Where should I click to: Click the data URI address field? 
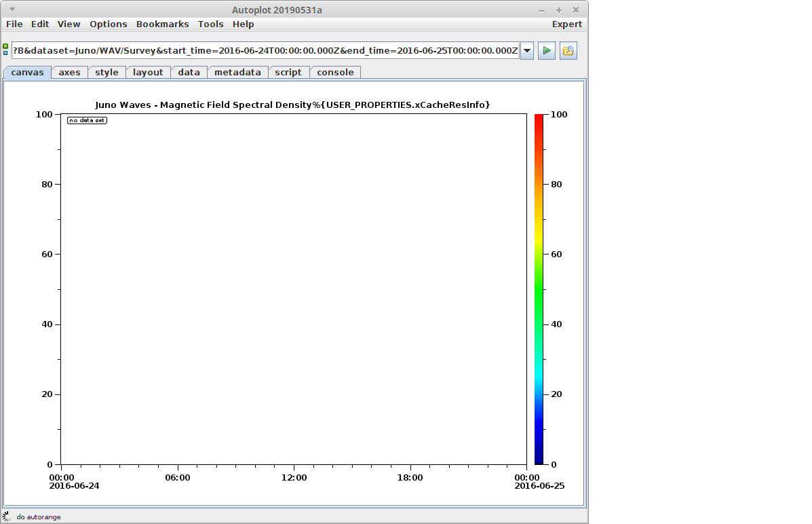click(x=265, y=51)
